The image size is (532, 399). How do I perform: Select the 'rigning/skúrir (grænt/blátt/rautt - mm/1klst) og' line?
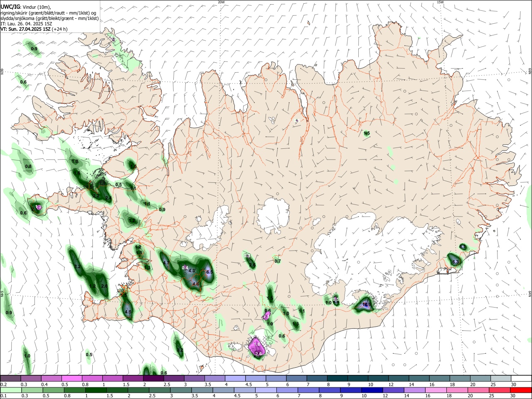tap(48, 13)
